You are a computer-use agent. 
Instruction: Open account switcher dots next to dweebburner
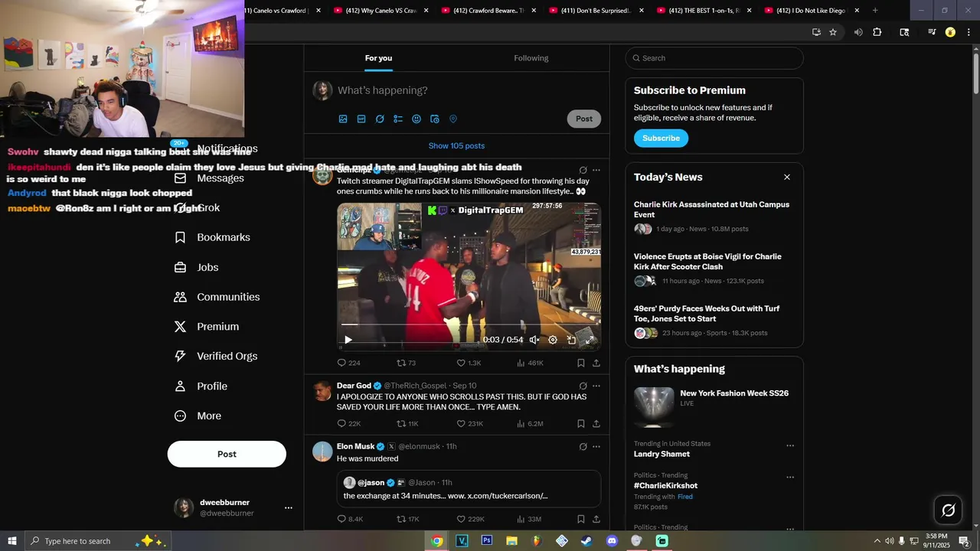pos(289,507)
